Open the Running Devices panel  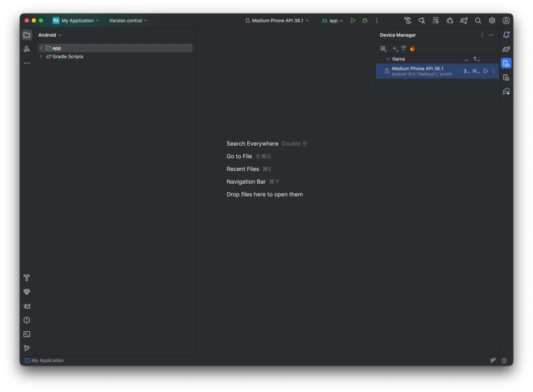tap(506, 77)
